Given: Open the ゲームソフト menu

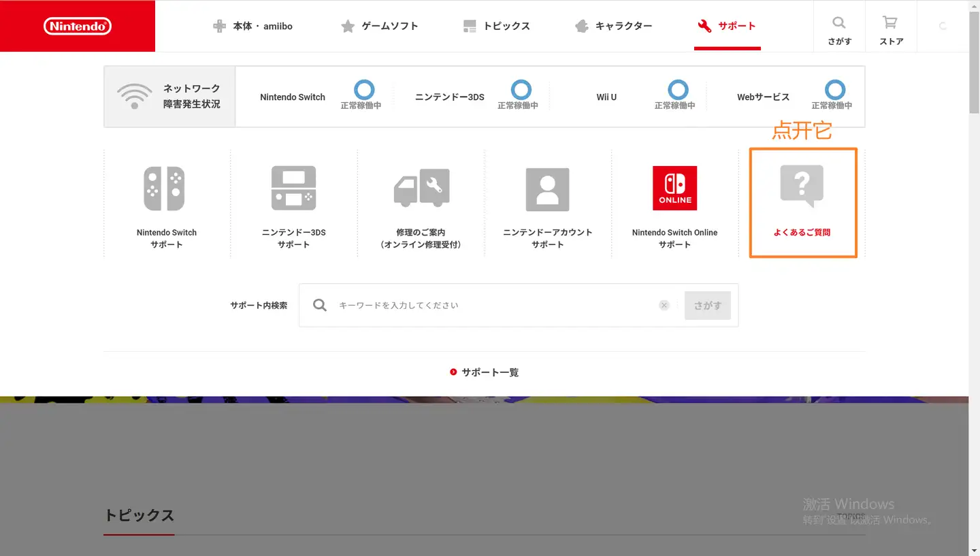Looking at the screenshot, I should tap(379, 26).
